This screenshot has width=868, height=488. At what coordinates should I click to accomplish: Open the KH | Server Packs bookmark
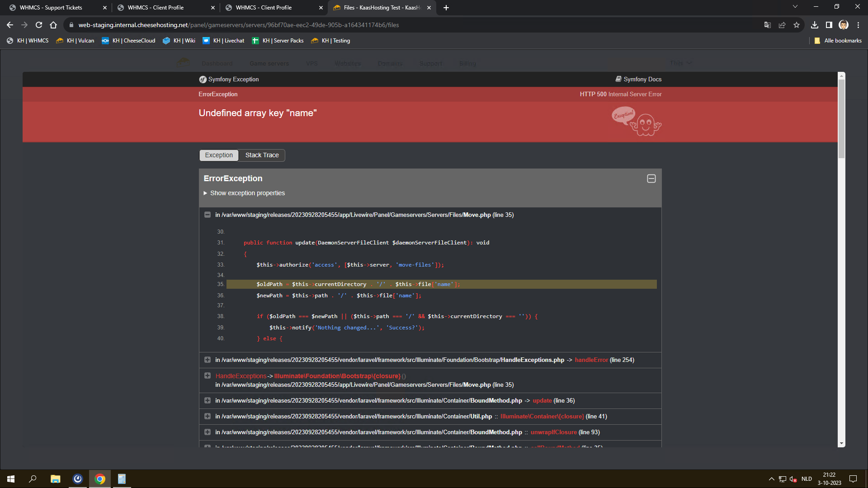pos(278,41)
